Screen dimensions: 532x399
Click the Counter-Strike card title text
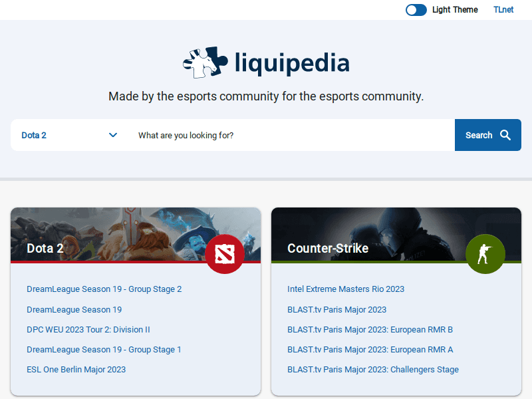[x=328, y=248]
